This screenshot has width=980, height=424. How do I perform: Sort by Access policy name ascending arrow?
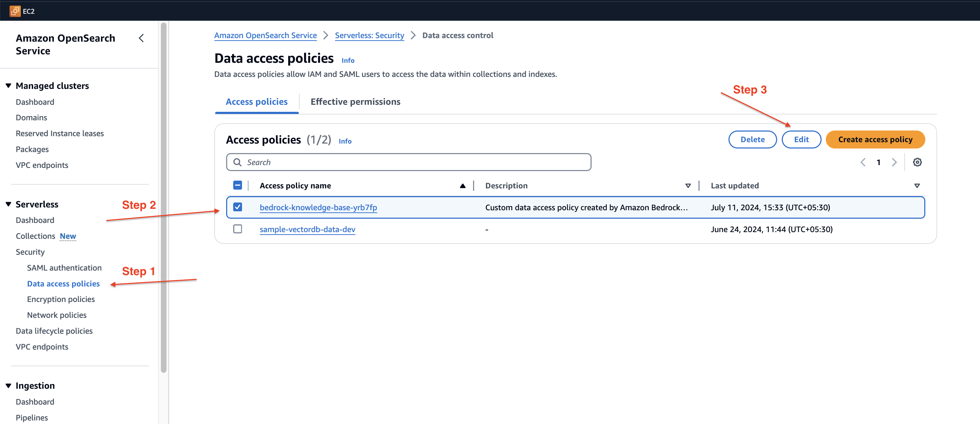(x=462, y=186)
